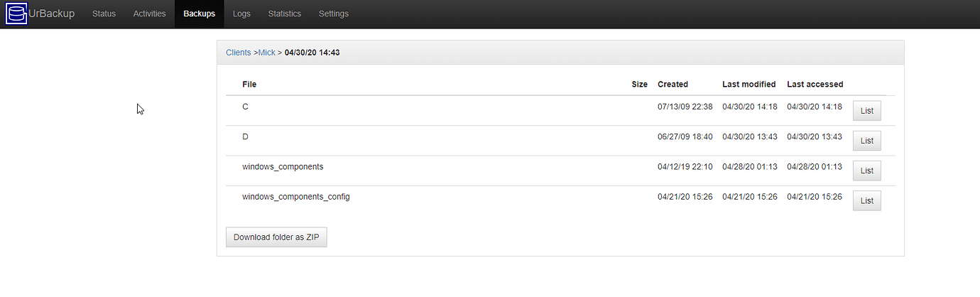Open the Settings tab
Screen dimensions: 980x297
click(x=334, y=13)
